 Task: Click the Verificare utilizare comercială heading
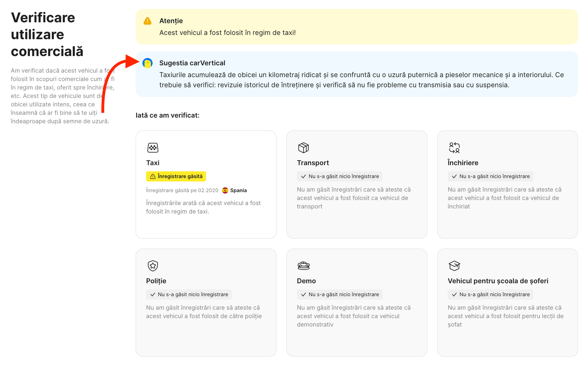pyautogui.click(x=47, y=34)
